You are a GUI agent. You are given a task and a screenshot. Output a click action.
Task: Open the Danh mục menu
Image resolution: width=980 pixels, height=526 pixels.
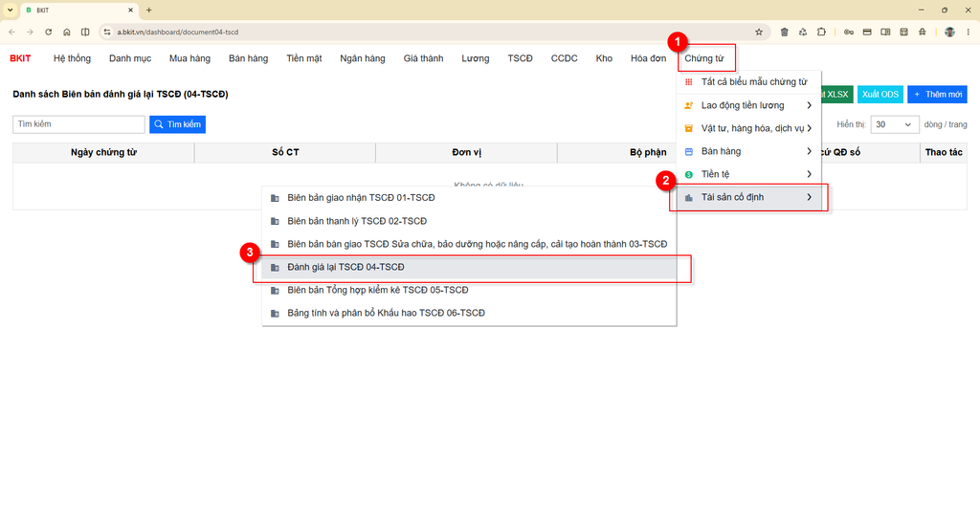pos(130,58)
